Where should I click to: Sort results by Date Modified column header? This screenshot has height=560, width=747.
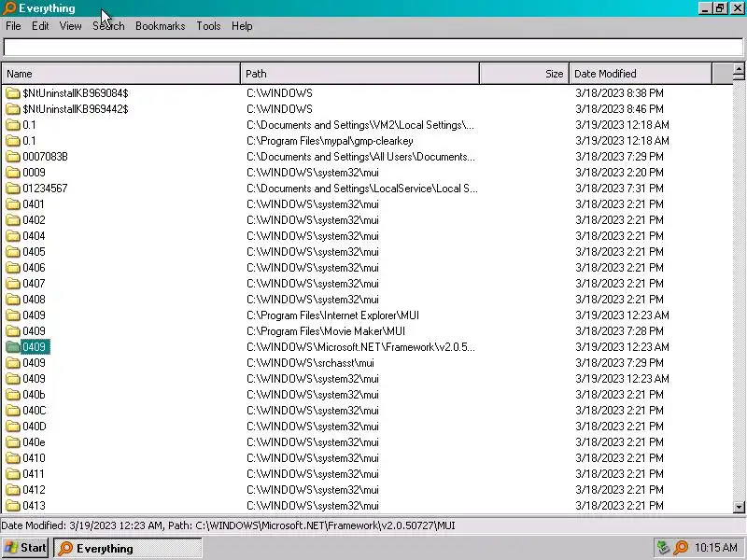click(x=641, y=74)
